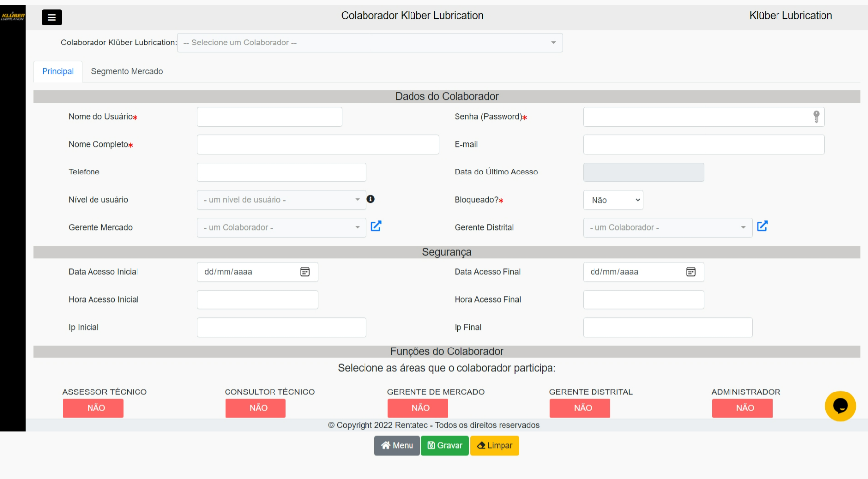
Task: Open calendar picker for Data Acesso Final
Action: [x=691, y=272]
